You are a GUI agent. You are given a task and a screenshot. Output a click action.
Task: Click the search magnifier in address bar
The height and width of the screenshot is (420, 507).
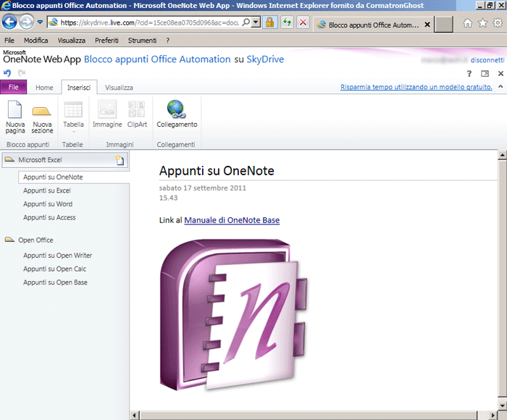coord(246,22)
